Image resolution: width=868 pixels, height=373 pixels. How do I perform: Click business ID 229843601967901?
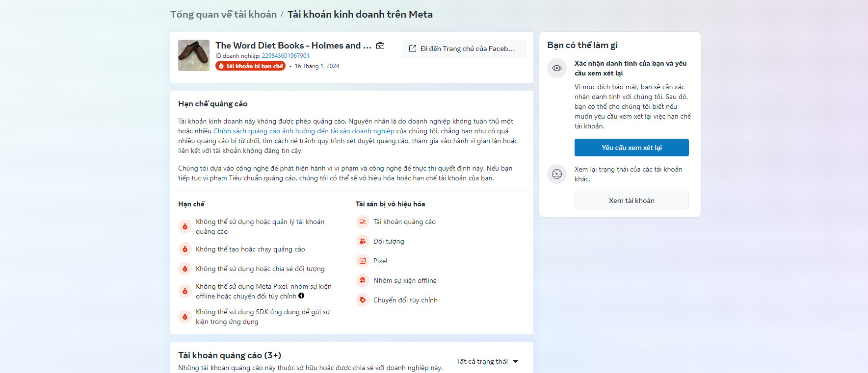click(x=286, y=56)
